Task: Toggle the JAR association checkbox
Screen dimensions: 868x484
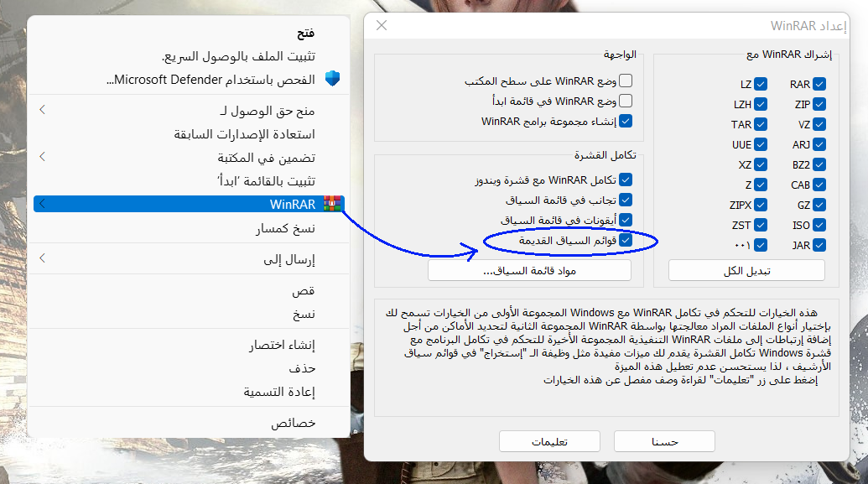Action: [819, 245]
